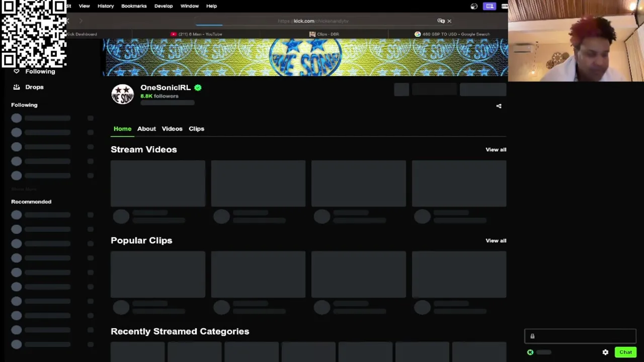The image size is (644, 362).
Task: View all Stream Videos
Action: [x=496, y=150]
